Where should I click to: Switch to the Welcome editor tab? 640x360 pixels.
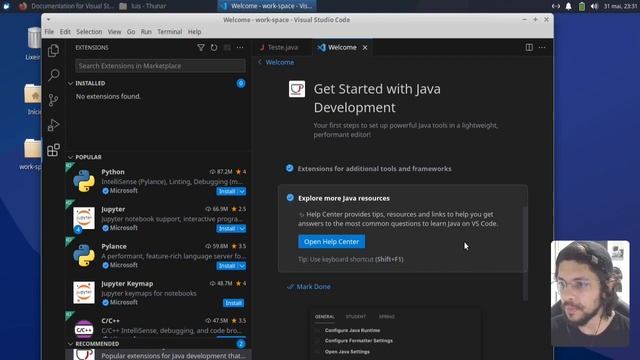[342, 47]
